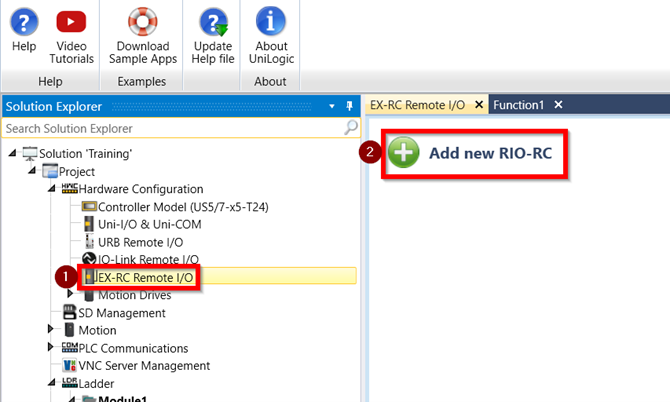Click Motion Drives icon
The height and width of the screenshot is (402, 670).
(89, 295)
